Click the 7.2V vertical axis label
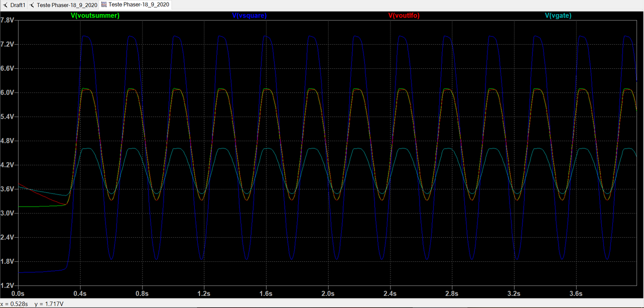Viewport: 644px width, 308px height. click(x=8, y=44)
